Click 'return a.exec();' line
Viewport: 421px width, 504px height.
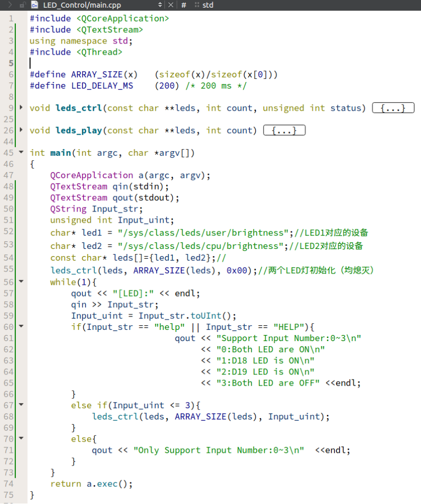[x=91, y=484]
